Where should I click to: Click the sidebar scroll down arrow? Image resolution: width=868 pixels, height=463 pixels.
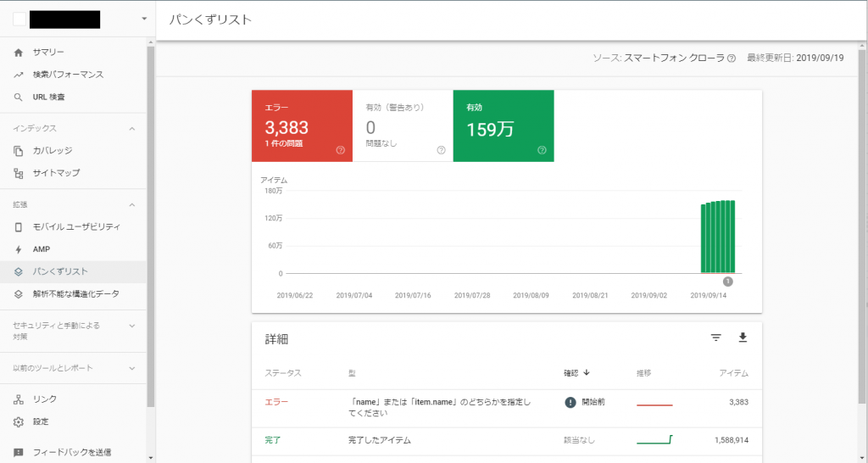click(x=151, y=458)
